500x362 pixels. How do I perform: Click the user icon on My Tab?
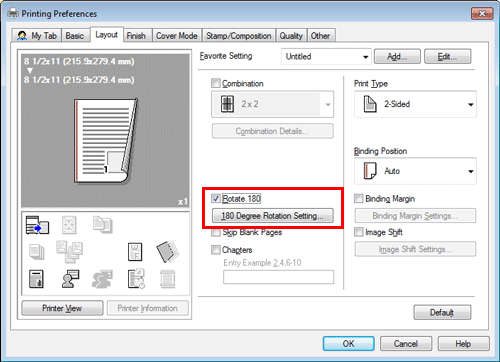click(22, 36)
